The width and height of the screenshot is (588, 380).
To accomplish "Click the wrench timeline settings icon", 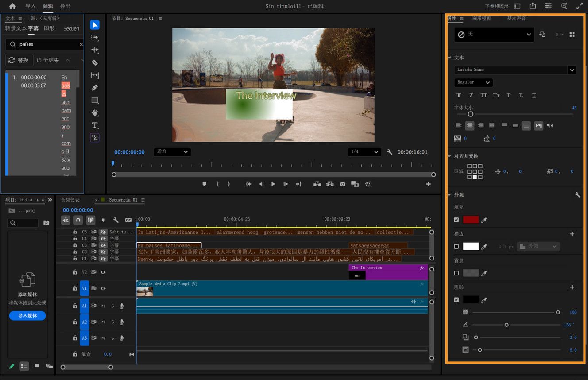I will (116, 220).
